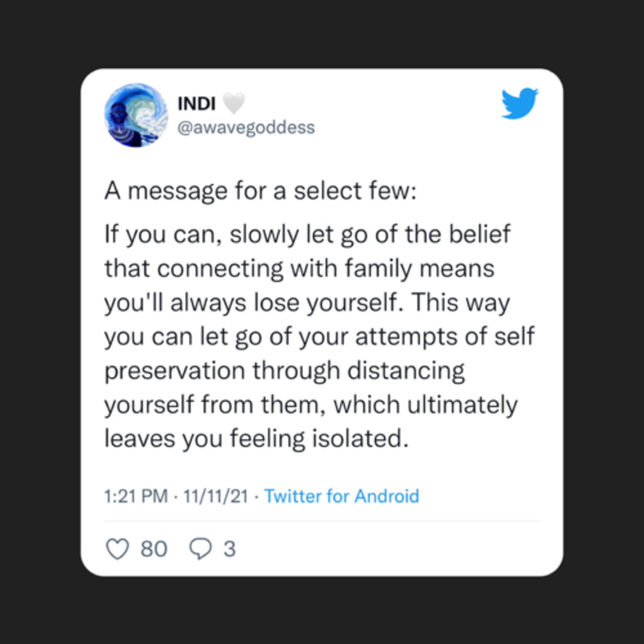
Task: Click the INDI display name
Action: 197,103
